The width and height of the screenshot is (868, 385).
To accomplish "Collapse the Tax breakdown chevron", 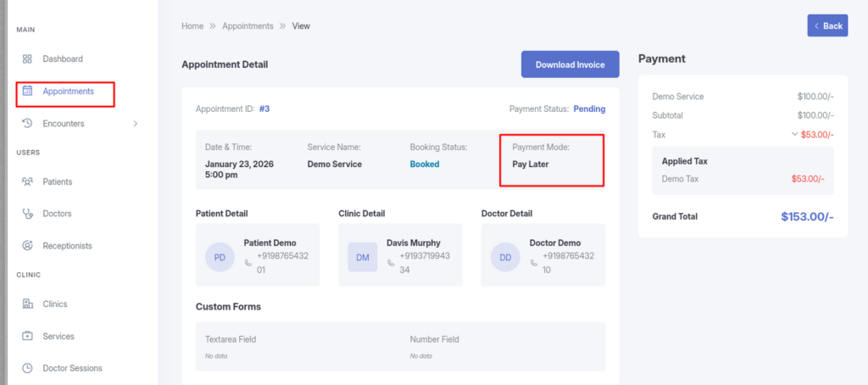I will (794, 134).
